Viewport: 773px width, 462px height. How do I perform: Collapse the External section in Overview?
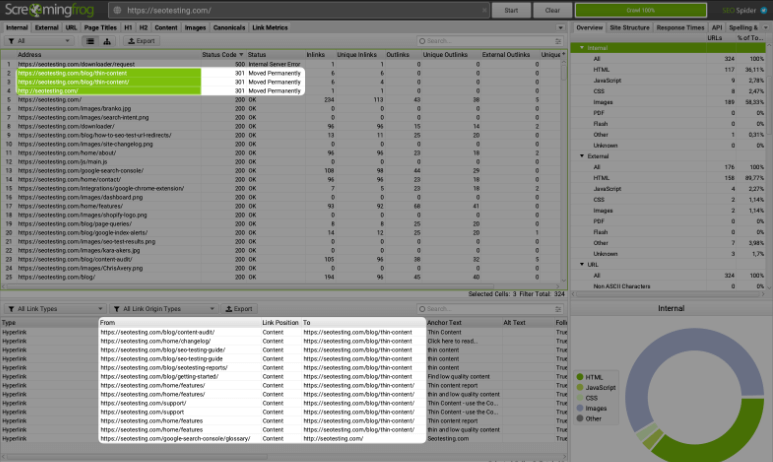pyautogui.click(x=583, y=156)
